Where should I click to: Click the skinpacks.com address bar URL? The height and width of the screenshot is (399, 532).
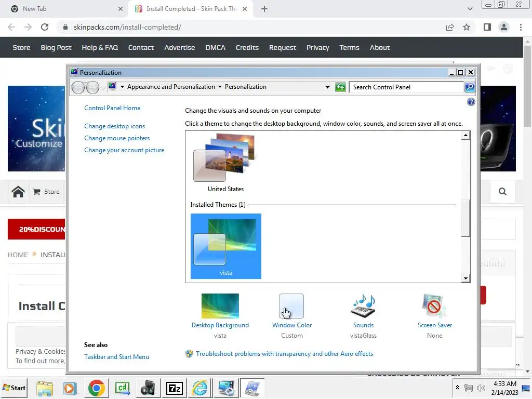click(x=127, y=27)
